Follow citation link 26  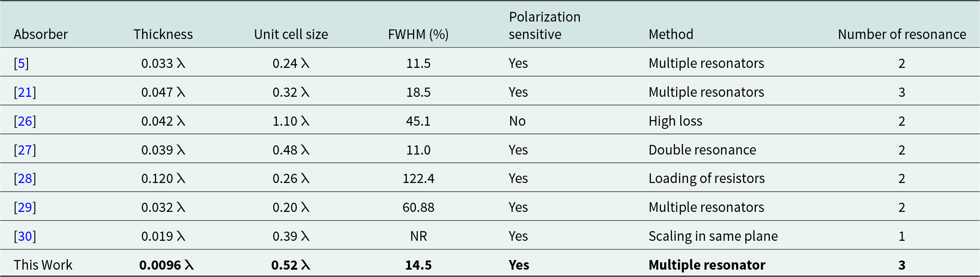(25, 121)
